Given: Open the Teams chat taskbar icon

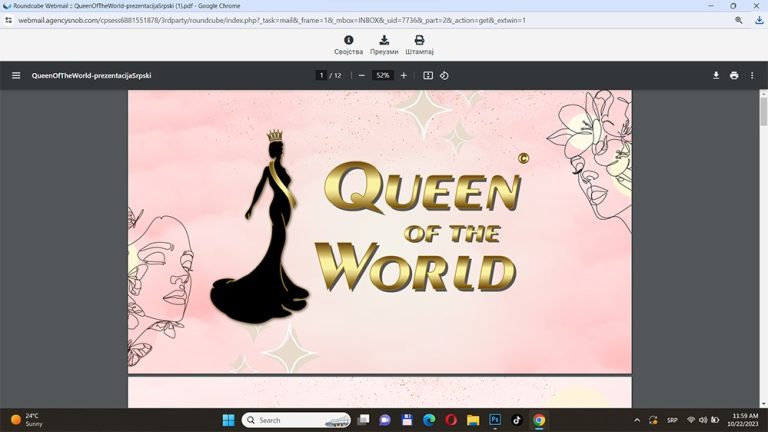Looking at the screenshot, I should point(385,420).
